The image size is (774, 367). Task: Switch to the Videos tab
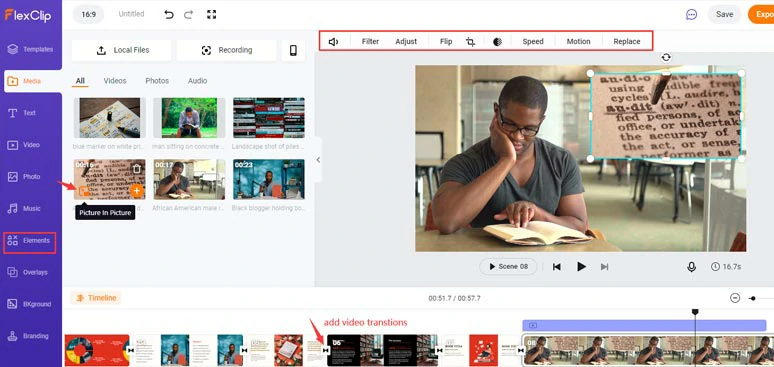pos(115,81)
